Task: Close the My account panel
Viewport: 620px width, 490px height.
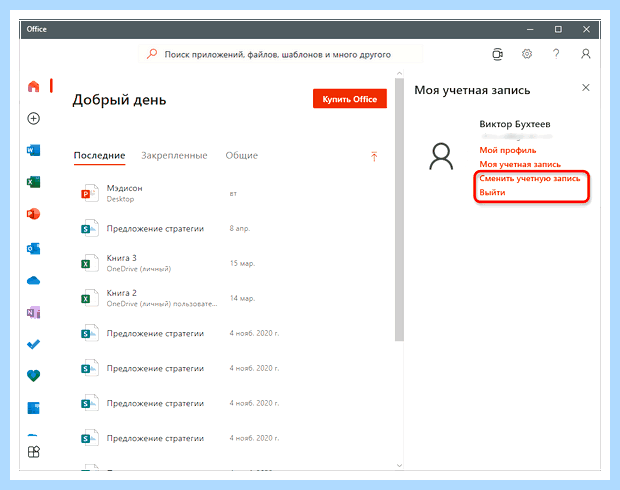Action: 586,87
